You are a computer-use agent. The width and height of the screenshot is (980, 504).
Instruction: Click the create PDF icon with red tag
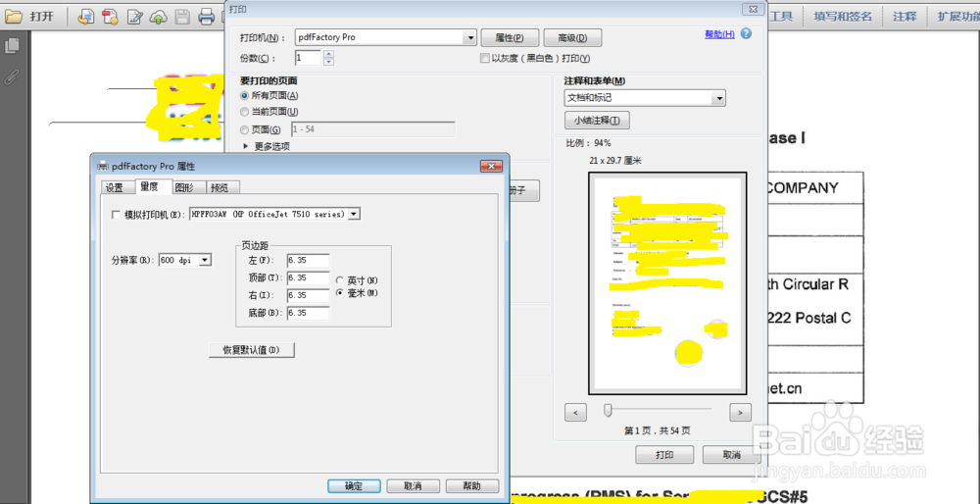pyautogui.click(x=111, y=17)
